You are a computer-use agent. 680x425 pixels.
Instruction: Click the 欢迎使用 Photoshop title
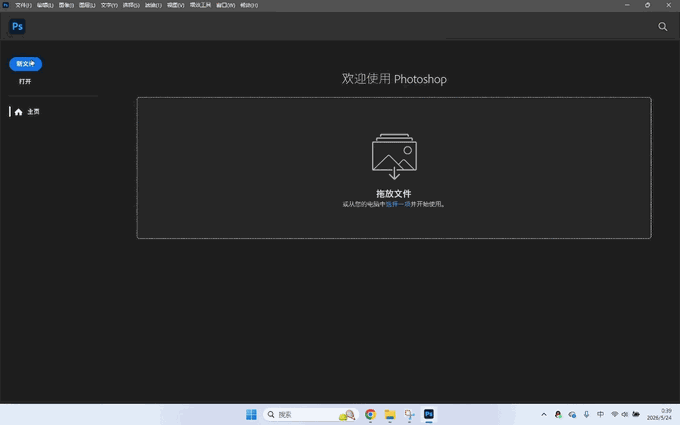point(394,79)
